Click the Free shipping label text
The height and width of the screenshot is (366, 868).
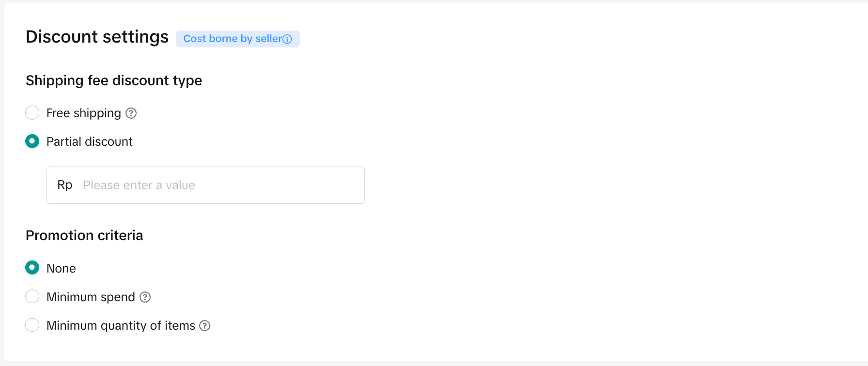(x=83, y=113)
